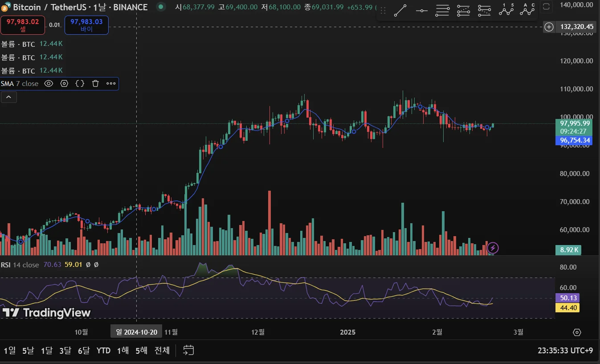Toggle fullscreen frame button at top right

pos(547,6)
